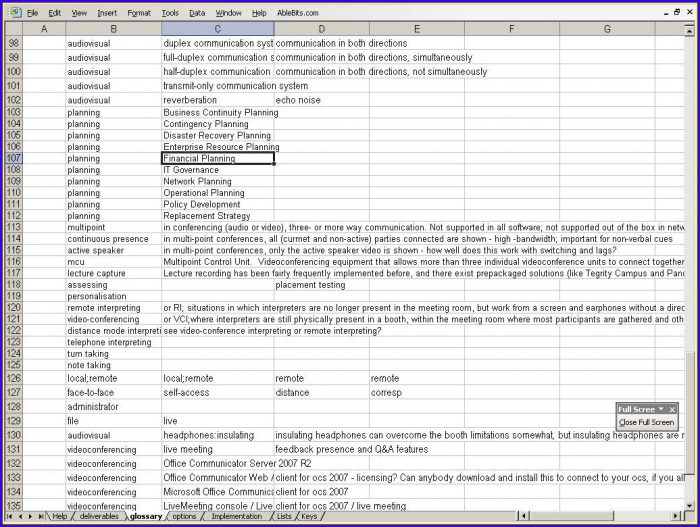Screen dimensions: 700x527
Task: Select cell 'echo noise'
Action: [321, 100]
